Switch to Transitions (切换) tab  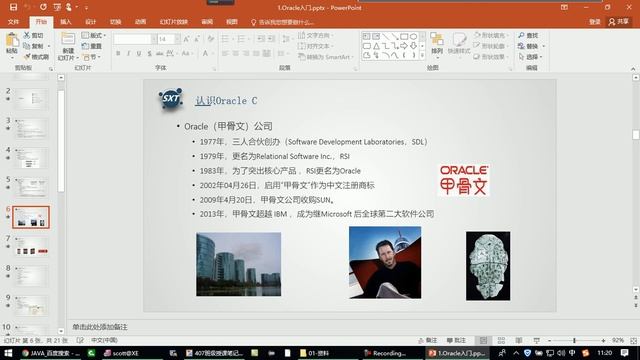(116, 22)
